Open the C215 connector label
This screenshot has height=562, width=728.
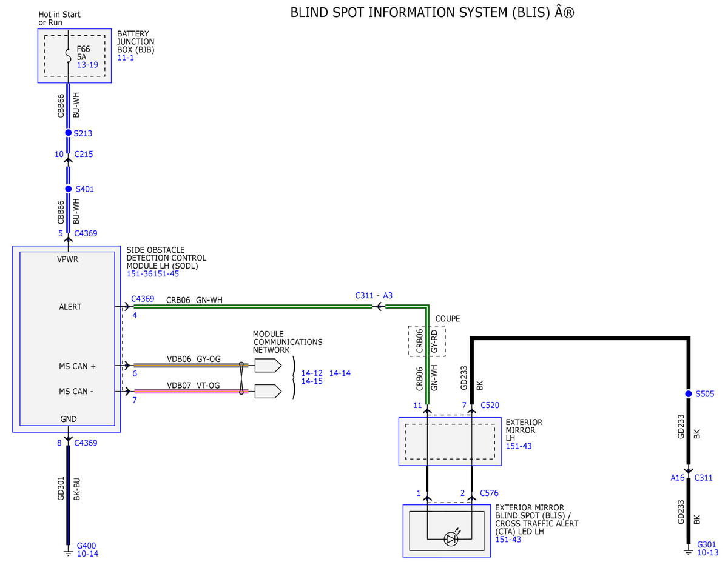coord(84,155)
